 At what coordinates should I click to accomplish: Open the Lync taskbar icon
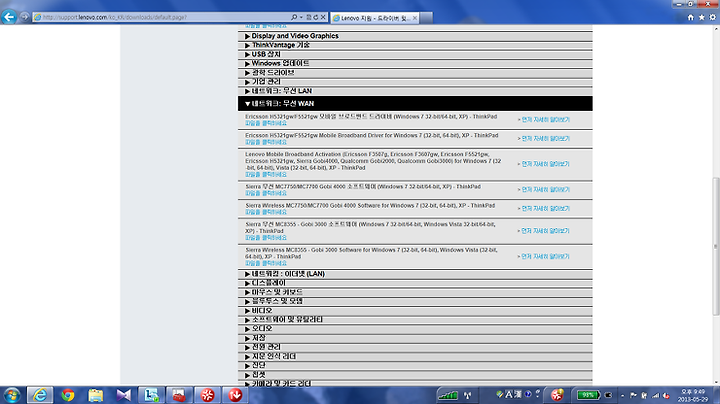151,395
